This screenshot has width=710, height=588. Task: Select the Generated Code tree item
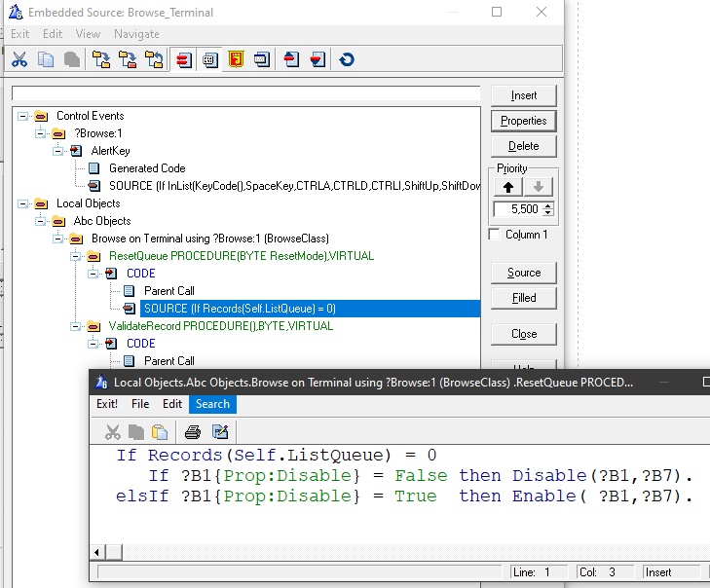(146, 168)
